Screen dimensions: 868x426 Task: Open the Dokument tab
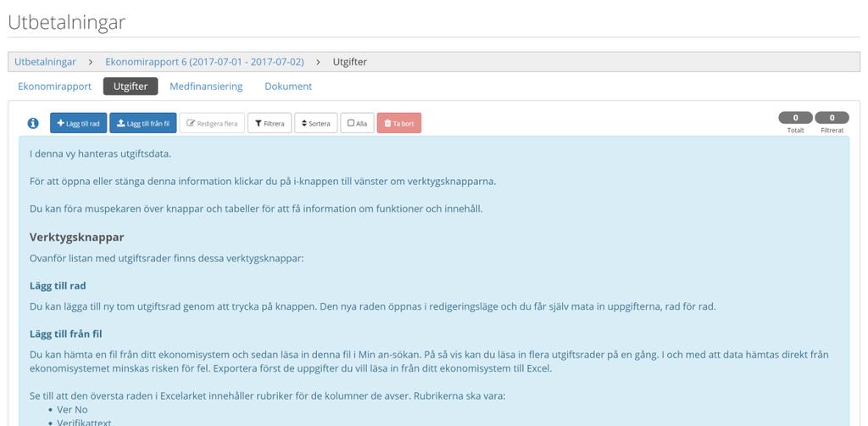click(288, 87)
